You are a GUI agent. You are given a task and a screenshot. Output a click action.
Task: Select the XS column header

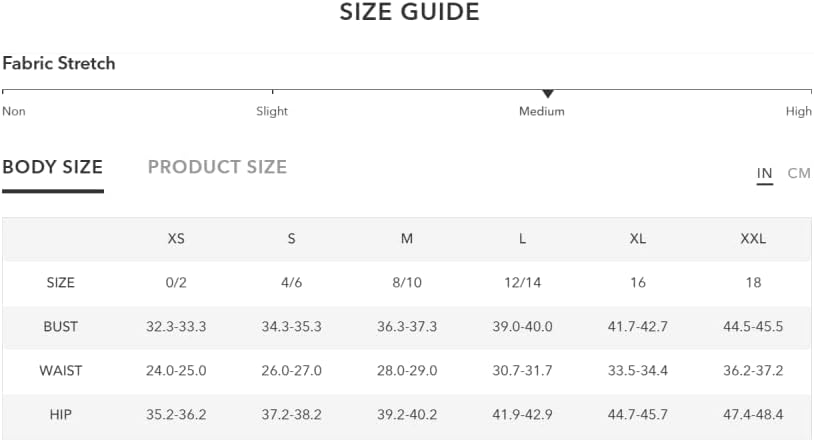pyautogui.click(x=176, y=238)
